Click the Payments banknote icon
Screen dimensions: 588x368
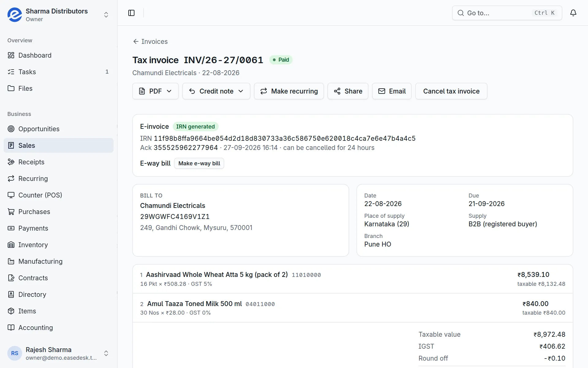coord(11,228)
